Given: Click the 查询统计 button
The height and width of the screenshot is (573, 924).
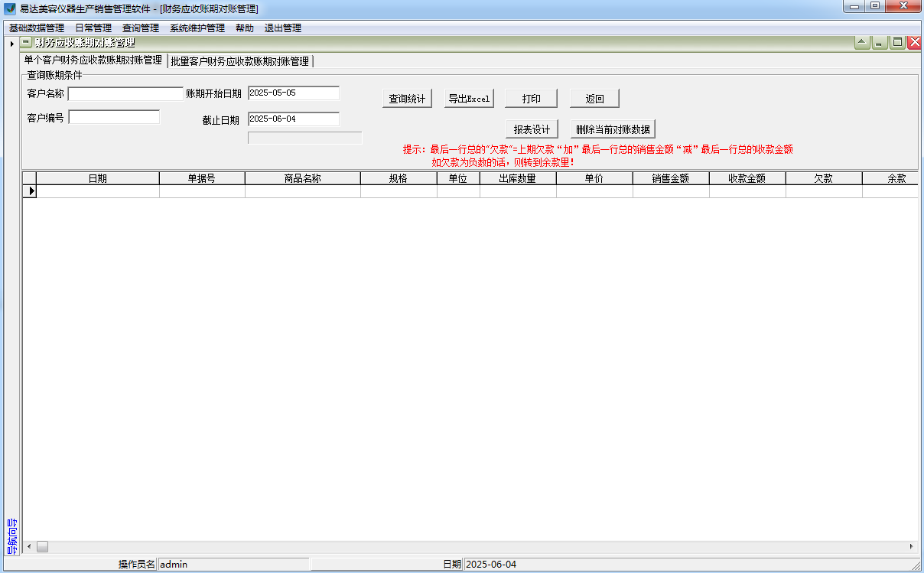Looking at the screenshot, I should [x=407, y=98].
